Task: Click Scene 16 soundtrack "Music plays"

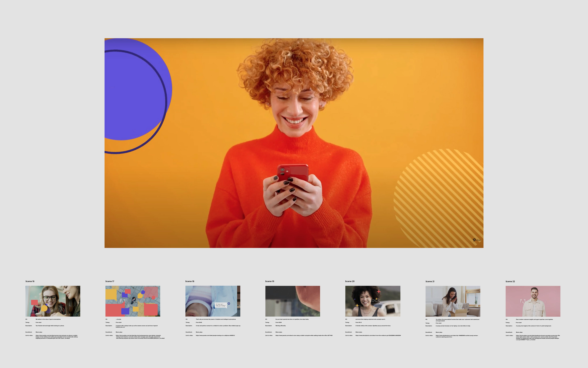Action: tap(39, 332)
